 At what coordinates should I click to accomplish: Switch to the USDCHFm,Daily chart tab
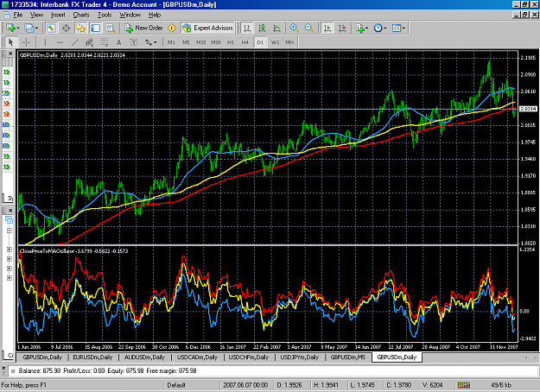click(x=249, y=357)
